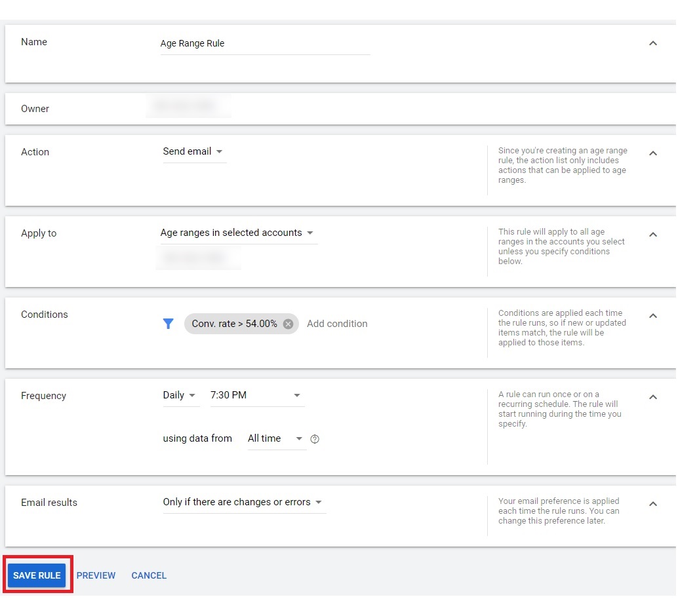The width and height of the screenshot is (678, 616).
Task: Click the Cancel button
Action: 149,575
